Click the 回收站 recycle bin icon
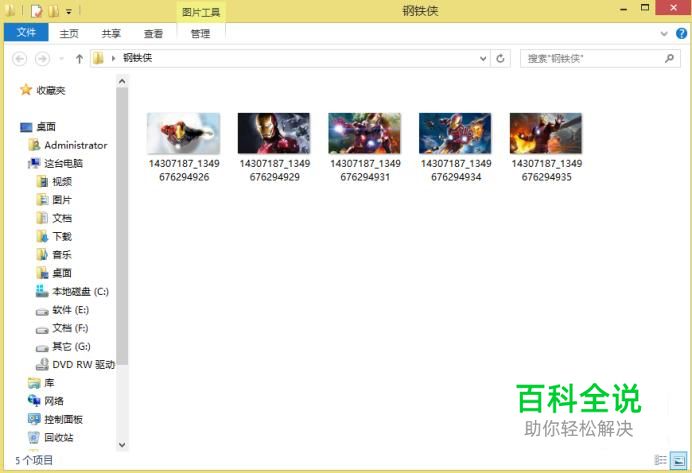 [x=34, y=438]
